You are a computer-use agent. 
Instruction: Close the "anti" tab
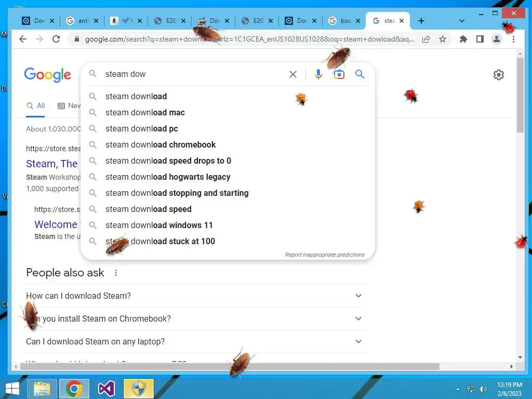[x=96, y=21]
